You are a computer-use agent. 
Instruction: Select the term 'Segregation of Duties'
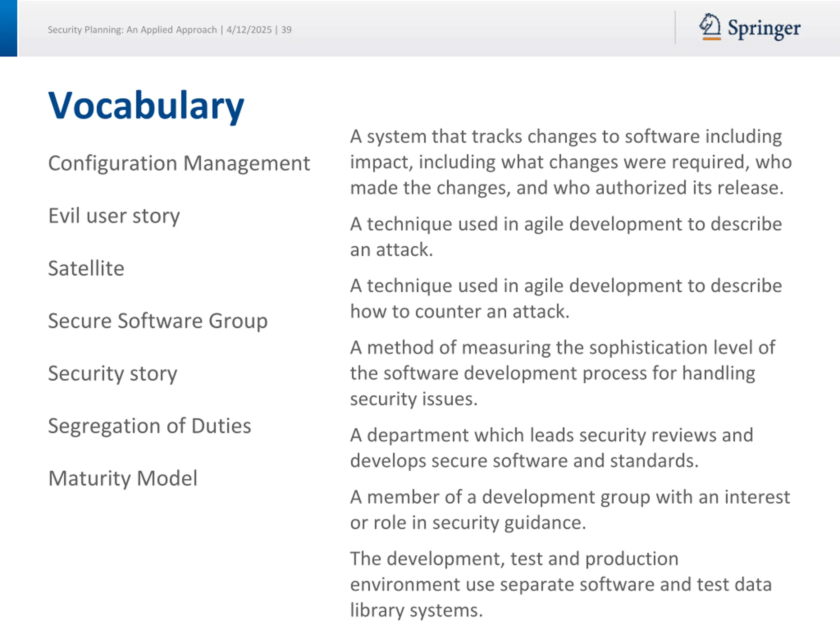[x=150, y=426]
